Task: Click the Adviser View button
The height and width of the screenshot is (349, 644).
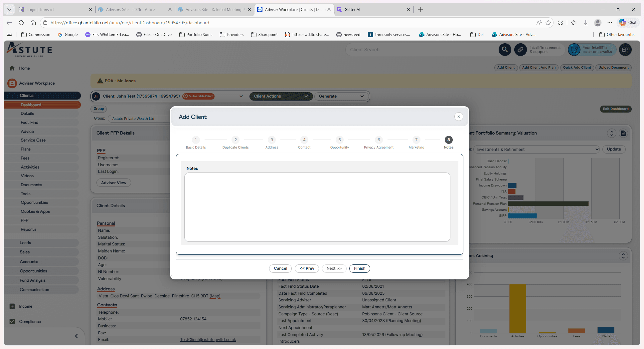Action: pos(114,183)
